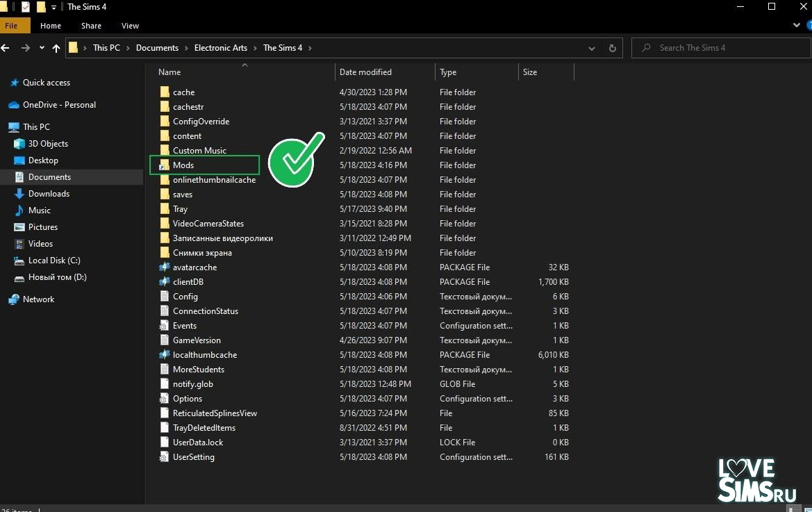This screenshot has width=812, height=512.
Task: Sort files by the Size column
Action: (530, 72)
